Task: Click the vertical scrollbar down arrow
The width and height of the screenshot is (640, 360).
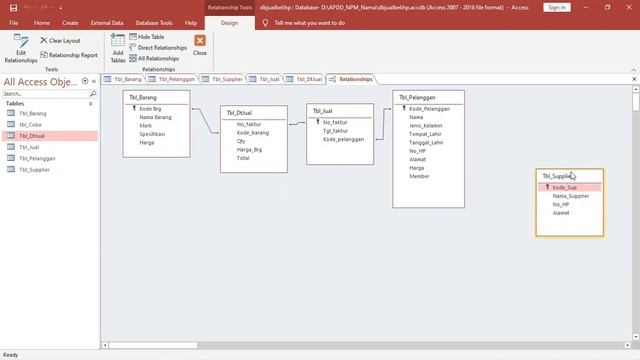Action: [x=636, y=337]
